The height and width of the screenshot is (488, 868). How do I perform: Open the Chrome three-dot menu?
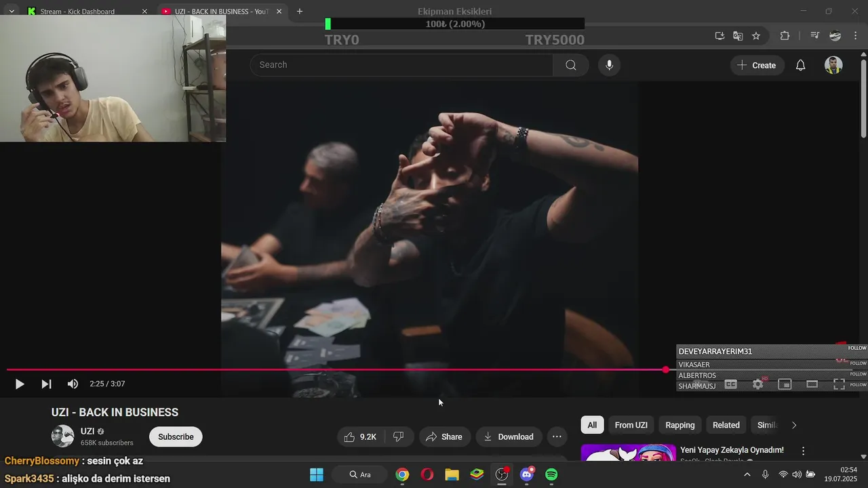tap(856, 36)
